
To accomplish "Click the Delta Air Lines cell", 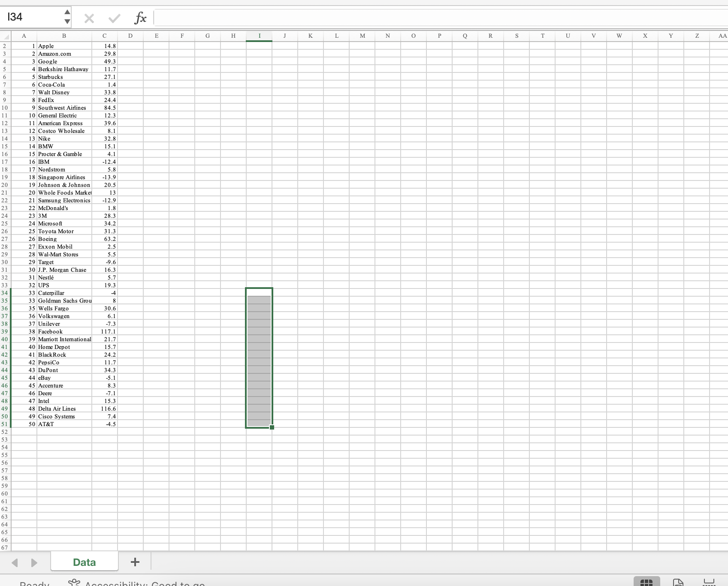I will (64, 409).
